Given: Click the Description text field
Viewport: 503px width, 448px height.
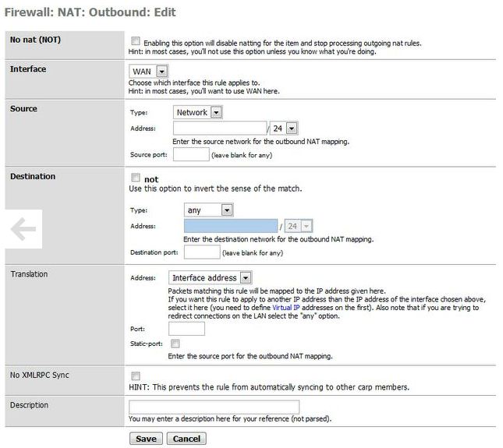Looking at the screenshot, I should coord(214,407).
